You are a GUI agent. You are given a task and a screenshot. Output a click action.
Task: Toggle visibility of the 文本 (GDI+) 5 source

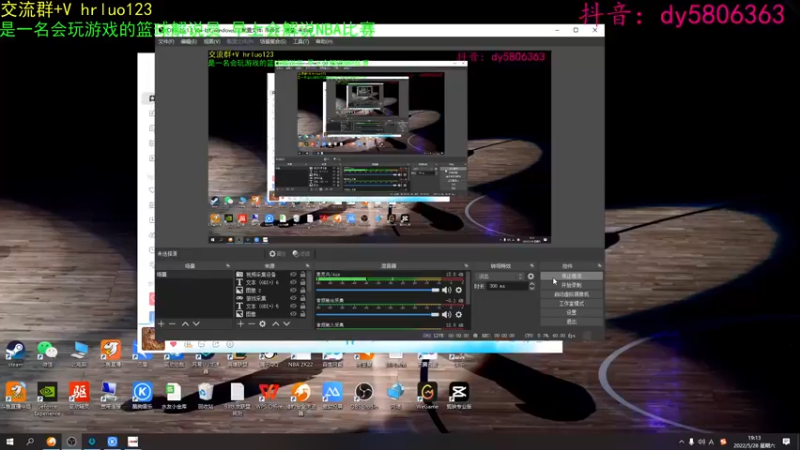click(x=293, y=306)
